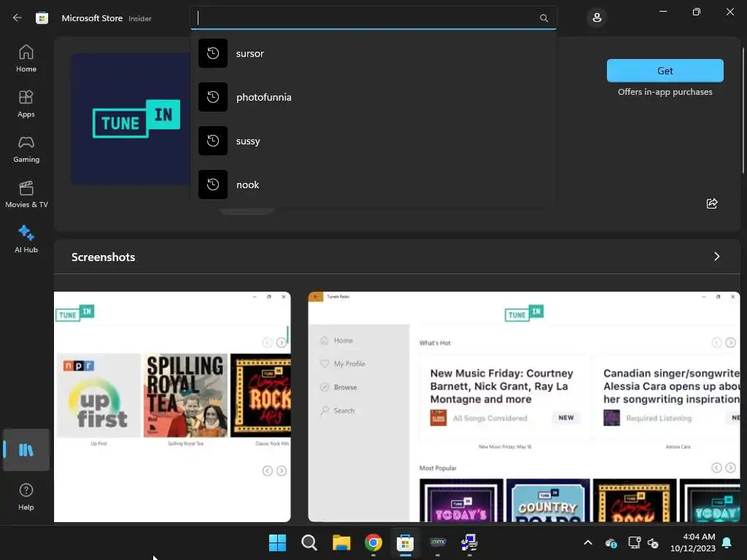The height and width of the screenshot is (560, 747).
Task: Expand Screenshots section with chevron
Action: pyautogui.click(x=716, y=257)
